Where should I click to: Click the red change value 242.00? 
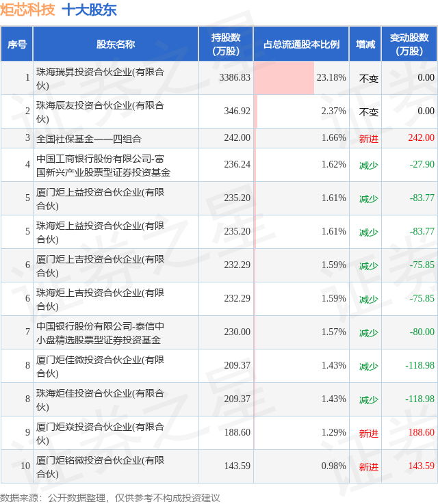point(422,137)
